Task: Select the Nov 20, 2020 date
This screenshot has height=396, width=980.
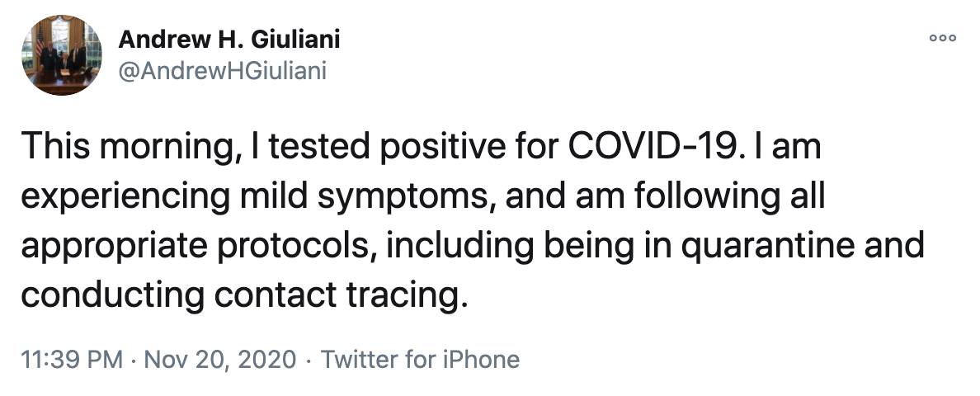Action: (220, 360)
